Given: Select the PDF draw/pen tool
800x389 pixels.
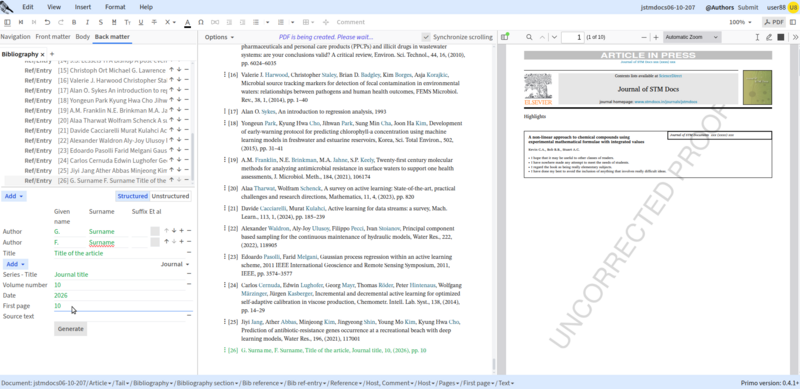Looking at the screenshot, I should pyautogui.click(x=769, y=37).
